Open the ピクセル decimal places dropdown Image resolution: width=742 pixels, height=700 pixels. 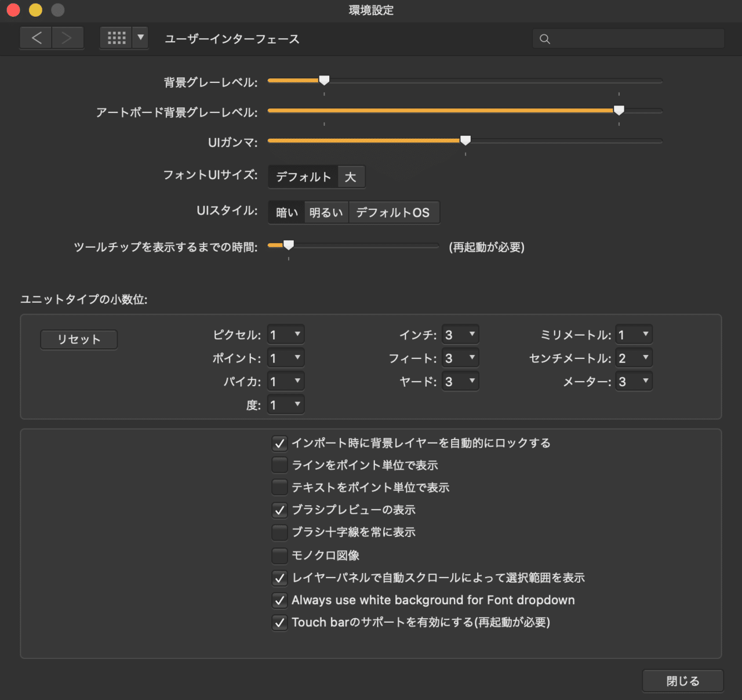[x=286, y=335]
